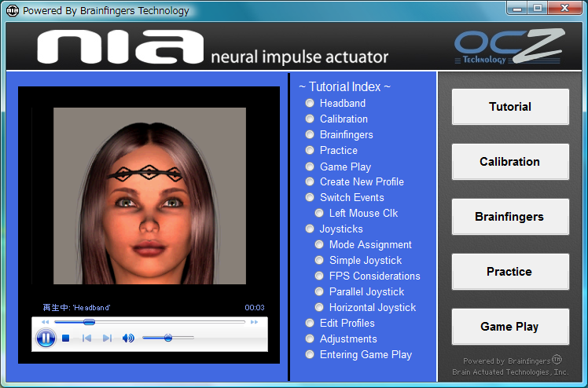The height and width of the screenshot is (388, 588).
Task: Click the 00:03 elapsed time display
Action: (255, 308)
